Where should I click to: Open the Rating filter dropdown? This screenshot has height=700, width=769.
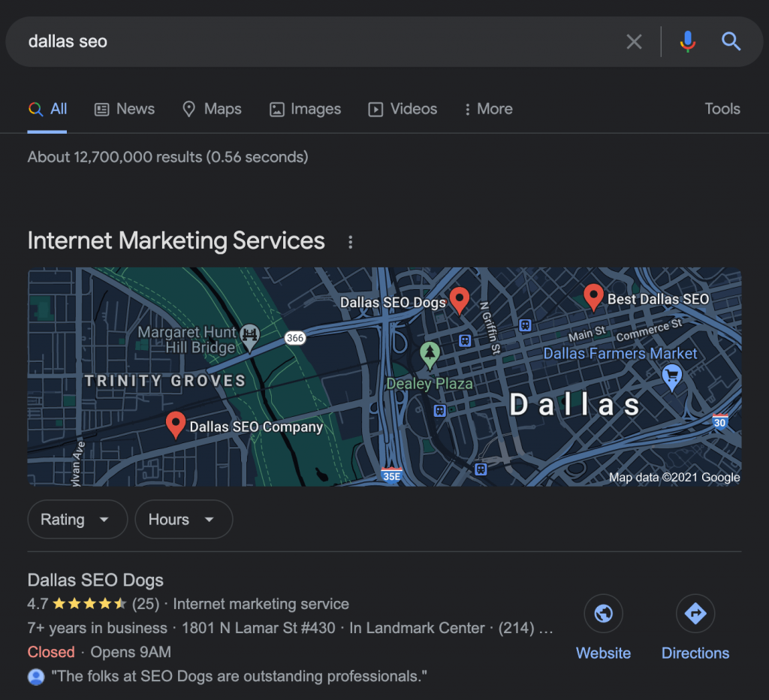(x=77, y=519)
